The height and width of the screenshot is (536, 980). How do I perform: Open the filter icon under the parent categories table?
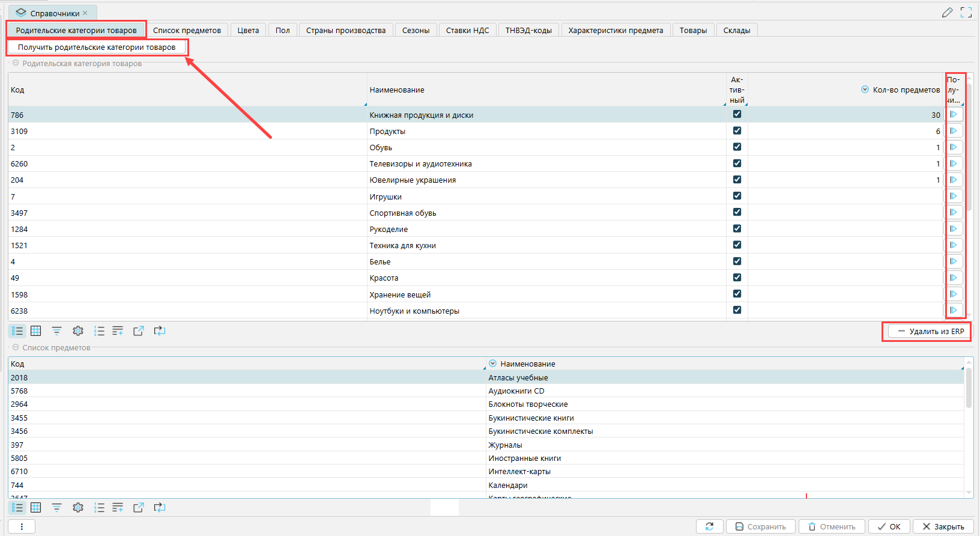click(56, 331)
